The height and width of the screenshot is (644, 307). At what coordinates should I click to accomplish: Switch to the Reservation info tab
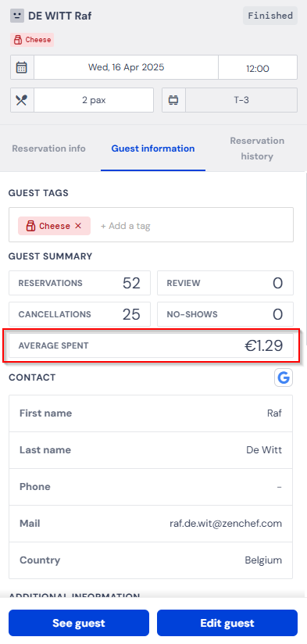pyautogui.click(x=49, y=148)
